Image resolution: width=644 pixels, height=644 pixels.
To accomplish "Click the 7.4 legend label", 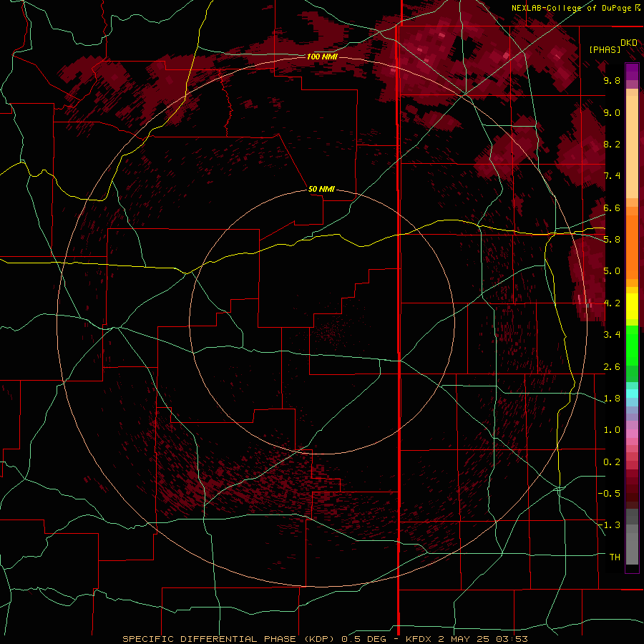I will point(612,176).
